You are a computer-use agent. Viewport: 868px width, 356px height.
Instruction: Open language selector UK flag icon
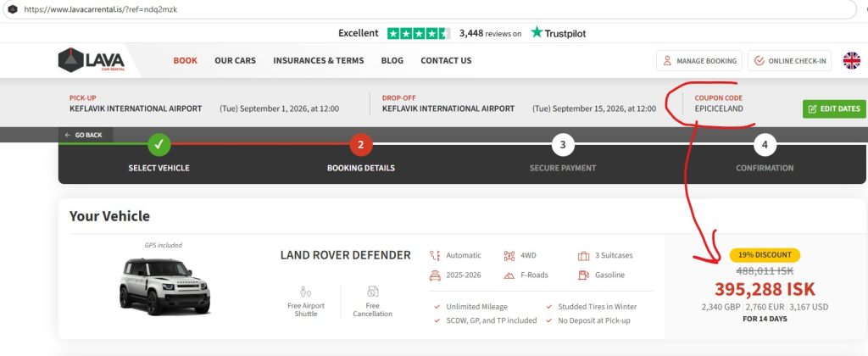(x=851, y=60)
